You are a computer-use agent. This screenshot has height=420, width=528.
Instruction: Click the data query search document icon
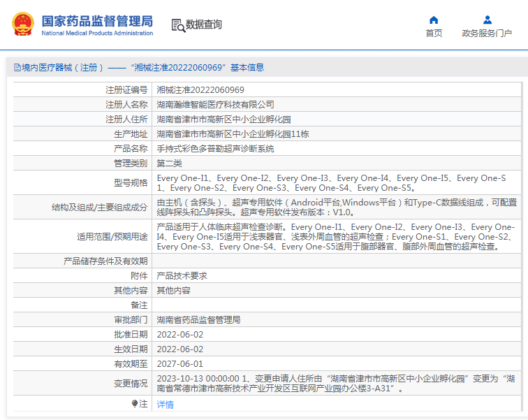(178, 25)
